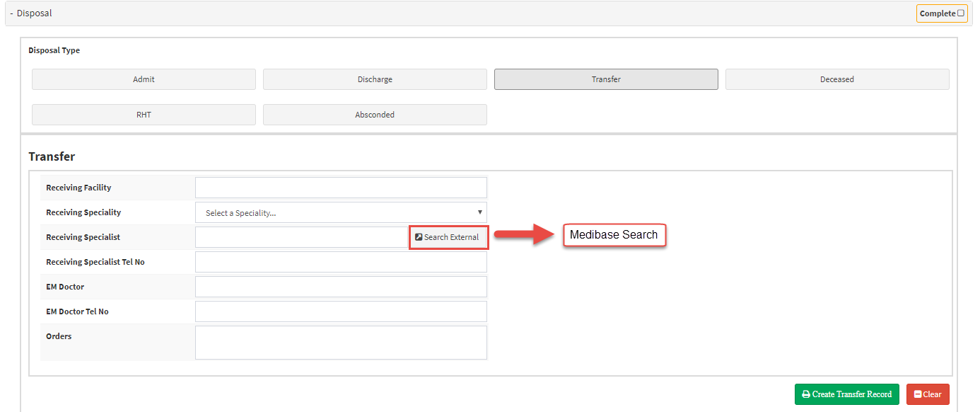Viewport: 980px width, 412px height.
Task: Tick the Complete checkbox
Action: [x=961, y=13]
